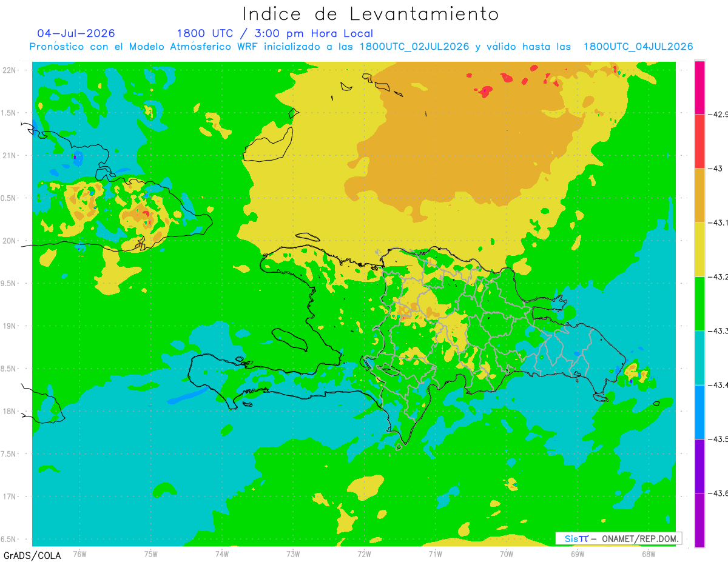Image resolution: width=728 pixels, height=562 pixels.
Task: Click the legend value '-43.4'
Action: (719, 386)
